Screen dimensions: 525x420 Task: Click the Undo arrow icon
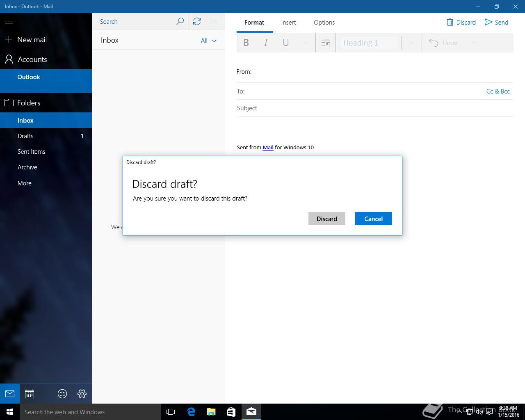pos(434,43)
